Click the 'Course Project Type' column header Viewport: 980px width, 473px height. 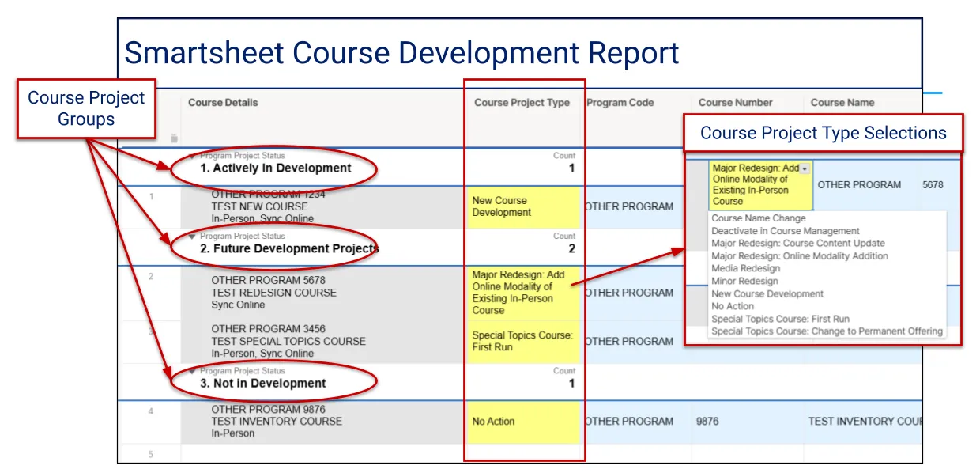pos(522,103)
